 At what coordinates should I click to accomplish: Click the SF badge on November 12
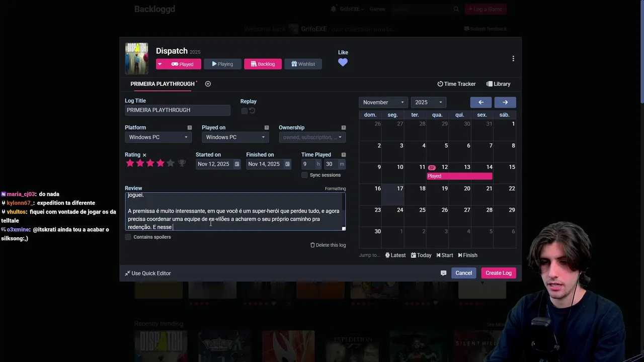point(432,167)
